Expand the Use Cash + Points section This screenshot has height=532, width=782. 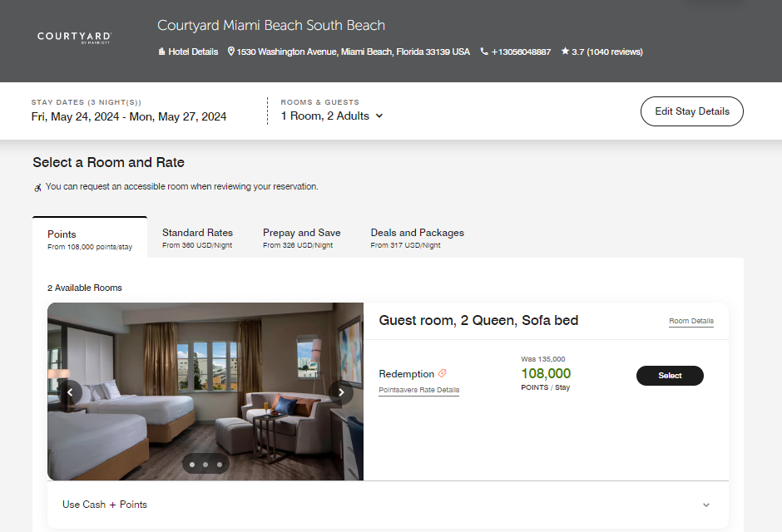click(x=706, y=505)
